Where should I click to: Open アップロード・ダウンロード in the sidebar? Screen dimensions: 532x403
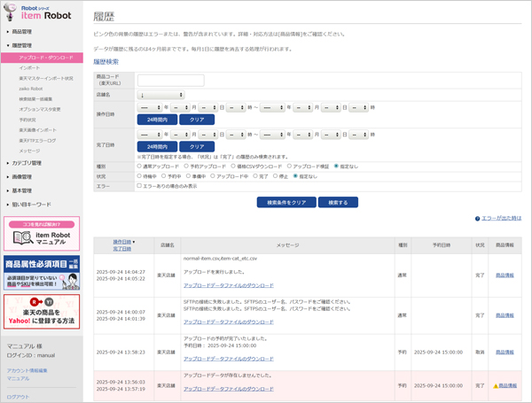42,58
